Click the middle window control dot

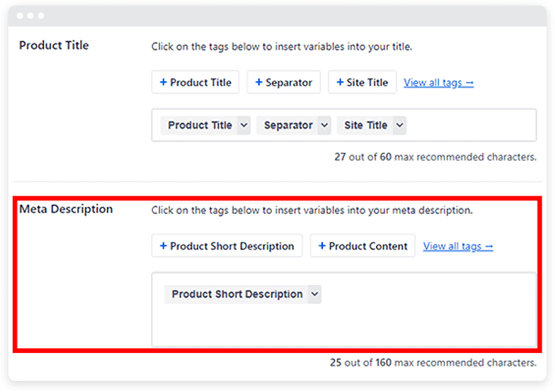[x=31, y=15]
